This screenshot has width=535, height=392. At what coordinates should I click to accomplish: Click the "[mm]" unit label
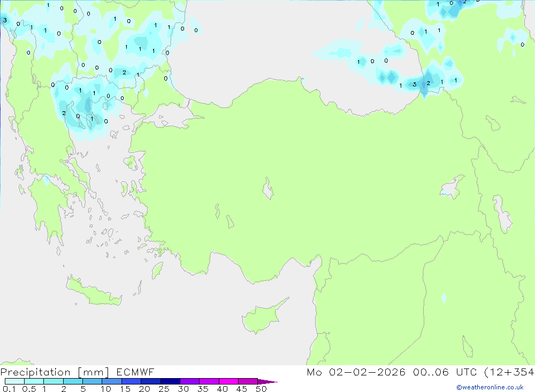[93, 372]
